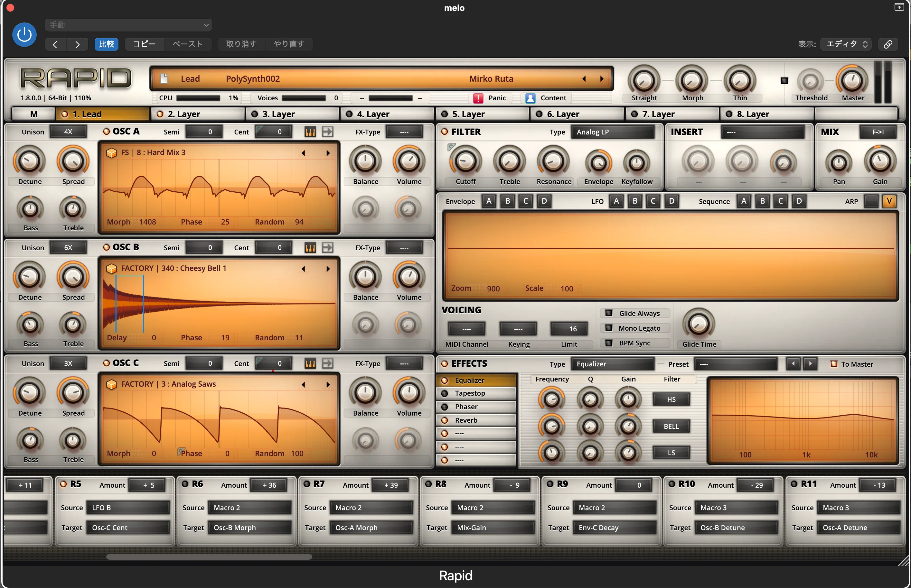
Task: Toggle OSC C power LED
Action: [107, 363]
